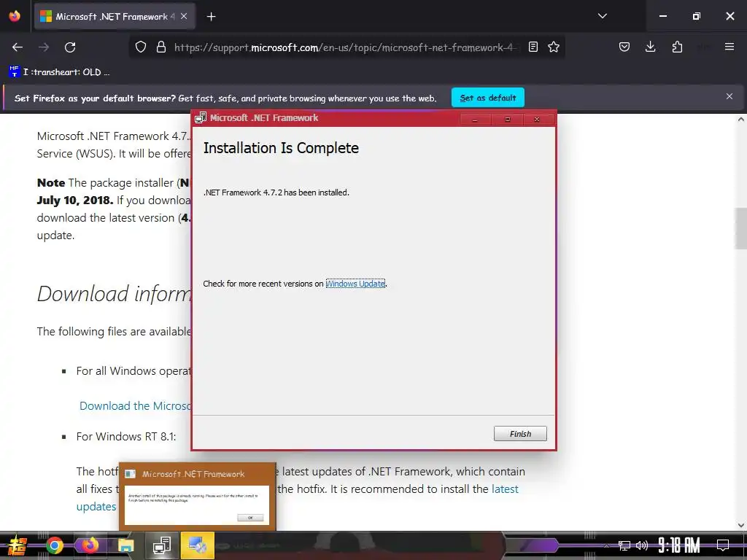Close the Microsoft .NET Framework tab

[x=184, y=16]
